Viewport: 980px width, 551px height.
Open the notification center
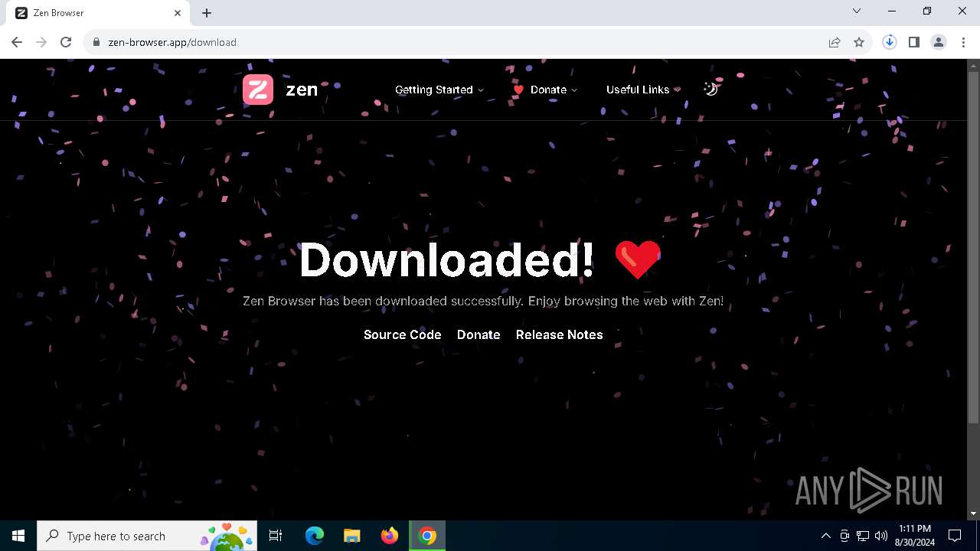[955, 536]
